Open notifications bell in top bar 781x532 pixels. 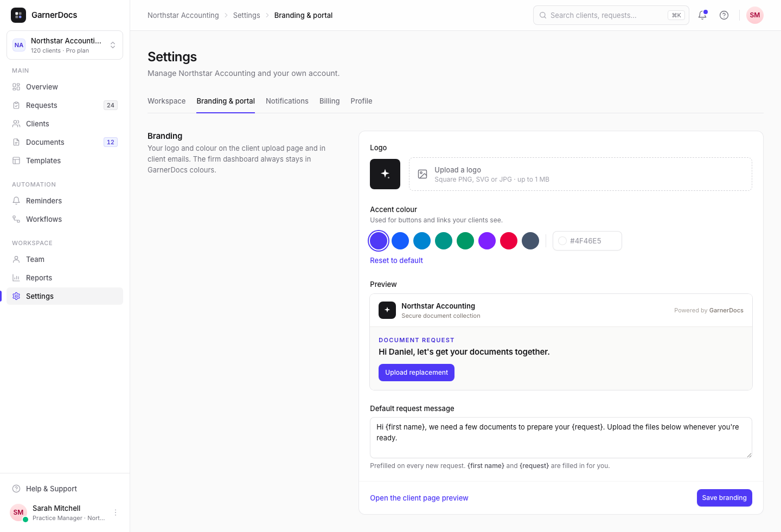(702, 15)
